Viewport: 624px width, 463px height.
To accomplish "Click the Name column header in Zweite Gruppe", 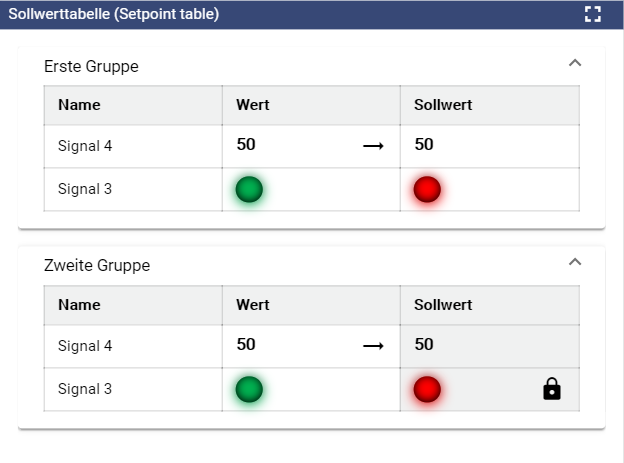I will [79, 305].
